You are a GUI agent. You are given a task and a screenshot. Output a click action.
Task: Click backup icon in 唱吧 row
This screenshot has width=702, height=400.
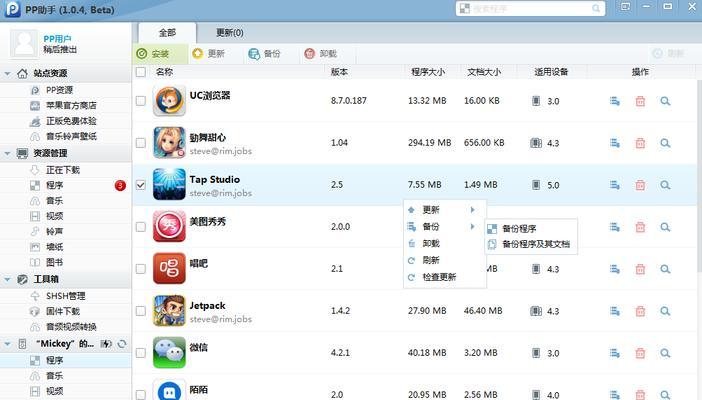coord(615,269)
